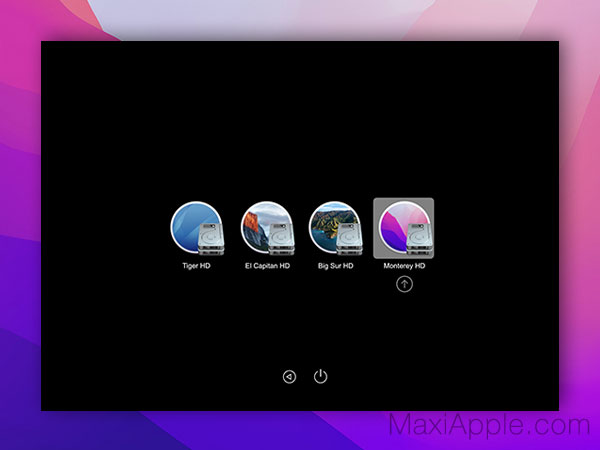Click the "Tiger HD" label
This screenshot has height=450, width=600.
[196, 266]
